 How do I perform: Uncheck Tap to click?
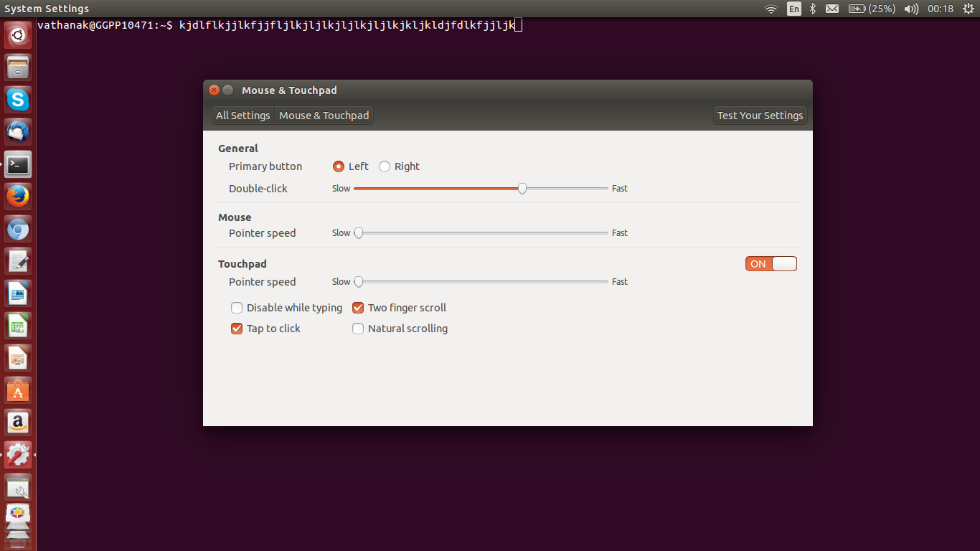(237, 329)
